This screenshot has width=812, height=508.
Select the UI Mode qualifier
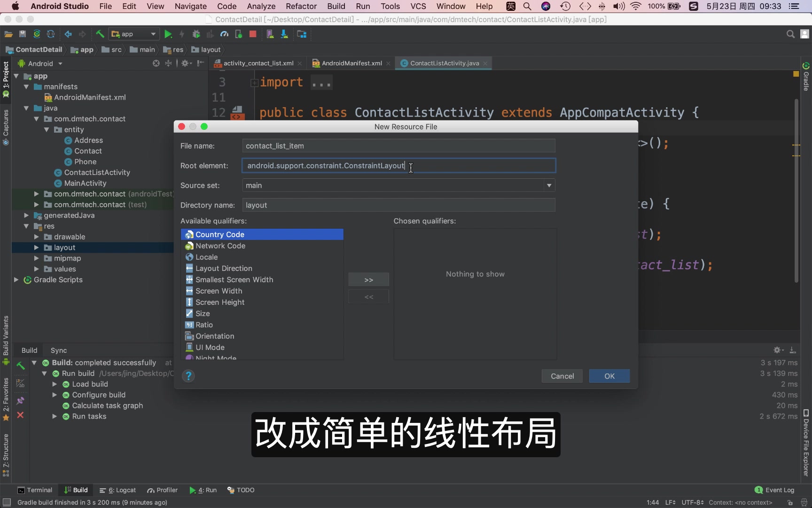(x=262, y=347)
